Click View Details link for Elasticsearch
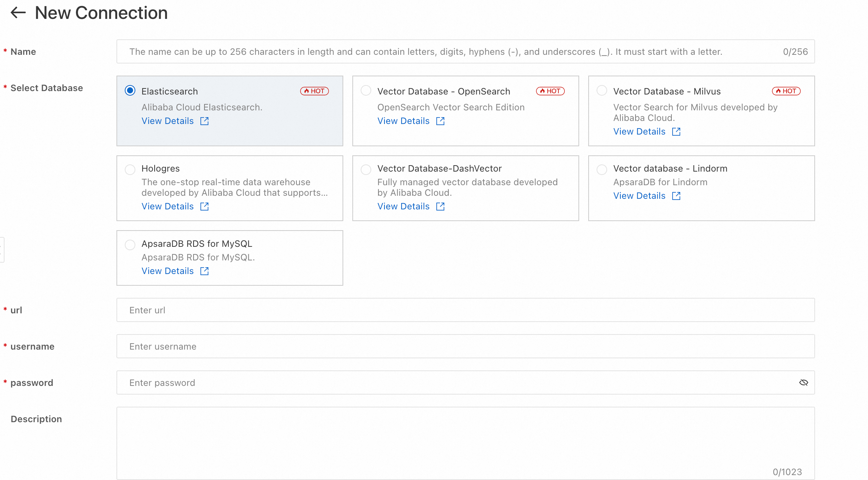Screen dimensions: 868x480 pos(167,121)
